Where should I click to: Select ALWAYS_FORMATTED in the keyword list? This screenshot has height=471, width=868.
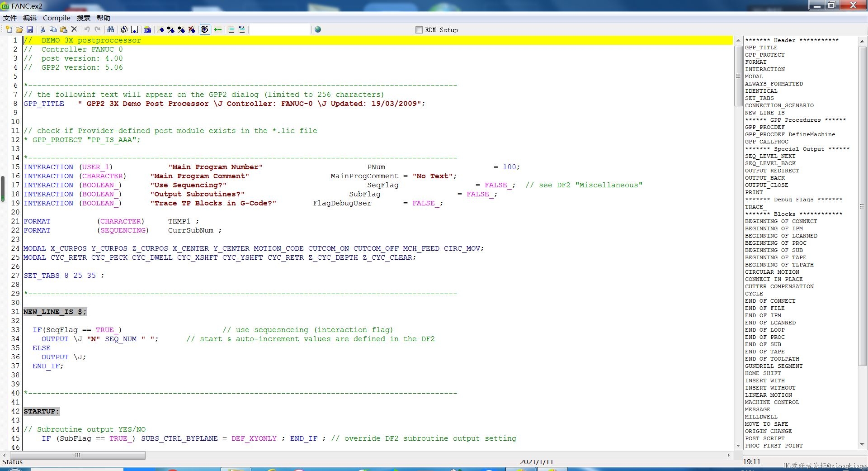tap(774, 84)
